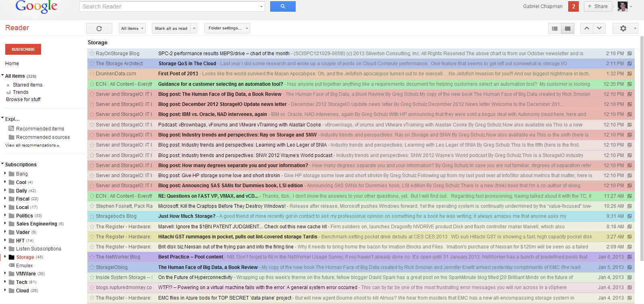Screen dimensions: 644x304
Task: Select the Local subscription folder
Action: (23, 207)
